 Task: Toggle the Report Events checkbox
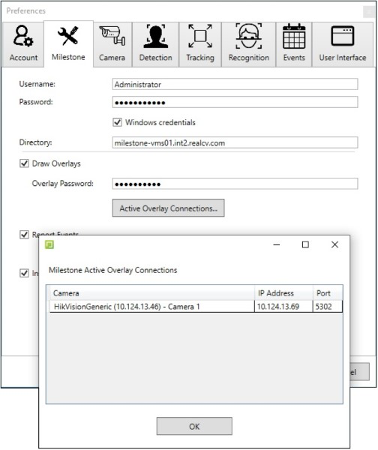coord(24,235)
